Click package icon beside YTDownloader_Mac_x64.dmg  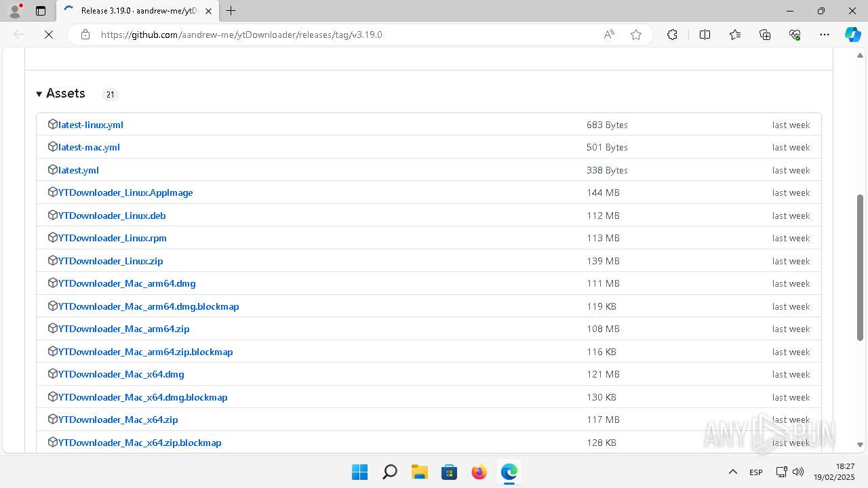point(53,373)
